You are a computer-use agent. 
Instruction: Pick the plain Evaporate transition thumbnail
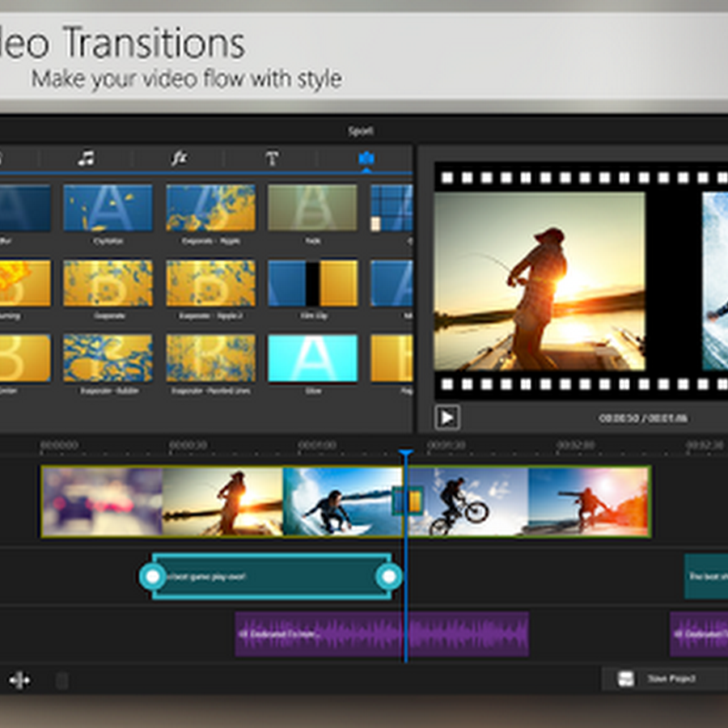[108, 283]
